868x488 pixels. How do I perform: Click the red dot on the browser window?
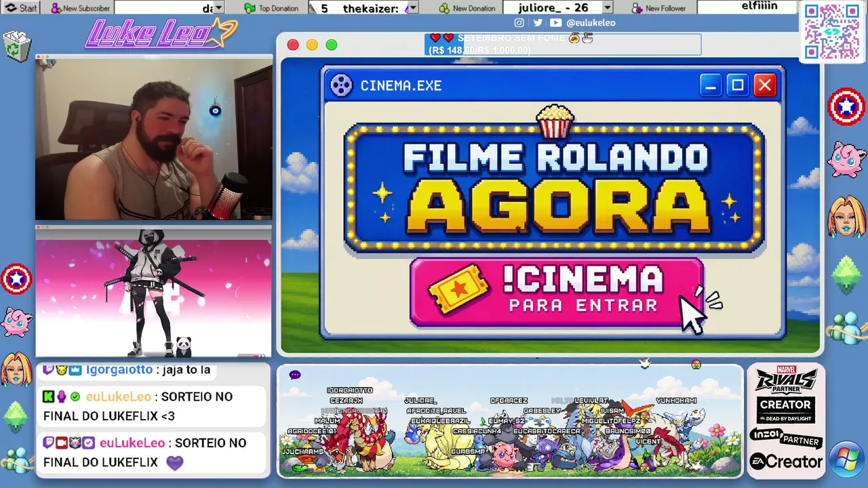click(293, 45)
